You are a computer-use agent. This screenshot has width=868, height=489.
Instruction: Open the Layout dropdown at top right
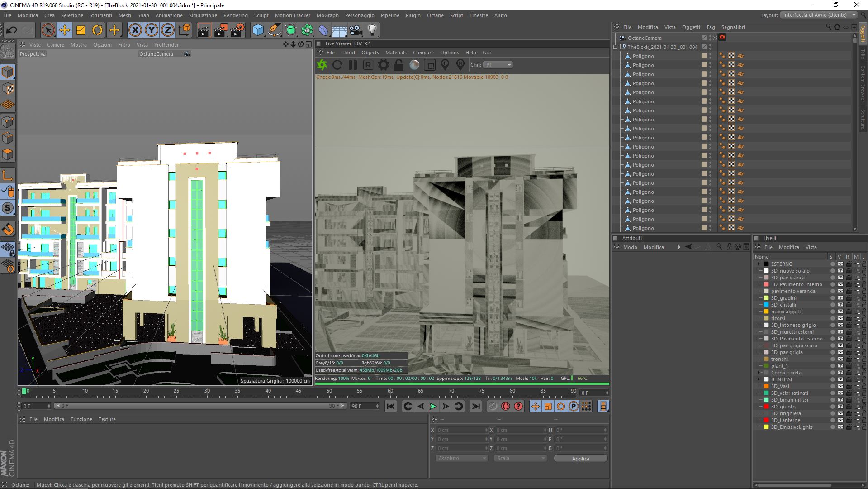[x=818, y=15]
